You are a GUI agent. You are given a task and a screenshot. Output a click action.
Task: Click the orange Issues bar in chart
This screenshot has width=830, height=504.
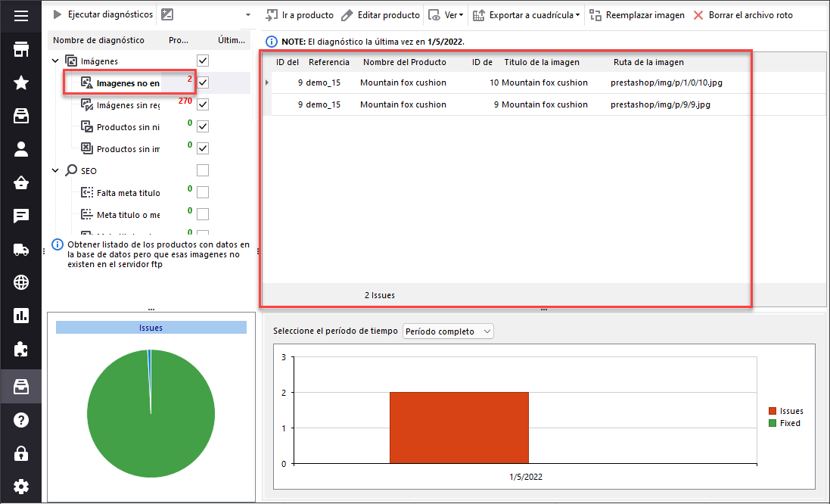pos(459,427)
